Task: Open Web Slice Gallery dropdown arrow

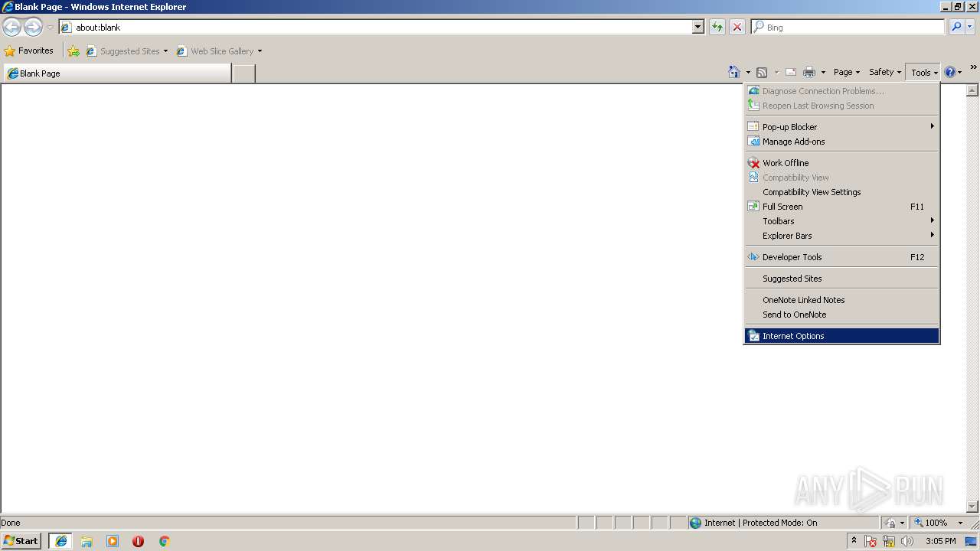Action: pyautogui.click(x=260, y=51)
